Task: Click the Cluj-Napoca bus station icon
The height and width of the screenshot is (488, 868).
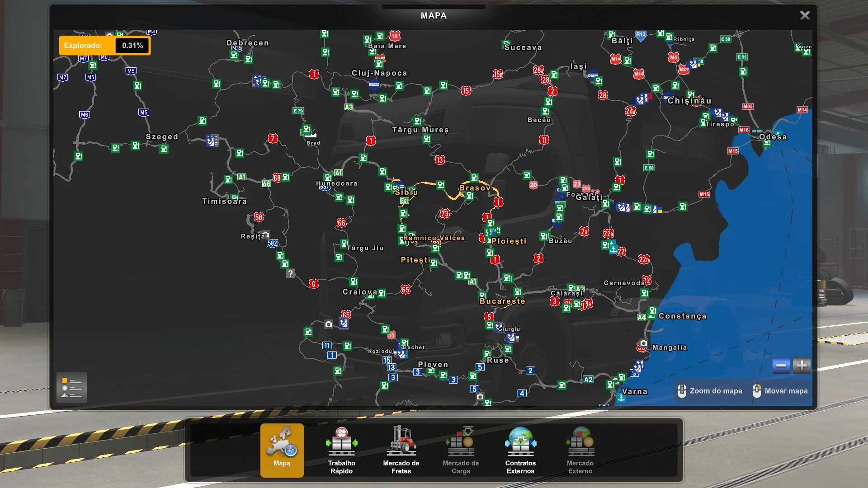Action: click(x=374, y=84)
